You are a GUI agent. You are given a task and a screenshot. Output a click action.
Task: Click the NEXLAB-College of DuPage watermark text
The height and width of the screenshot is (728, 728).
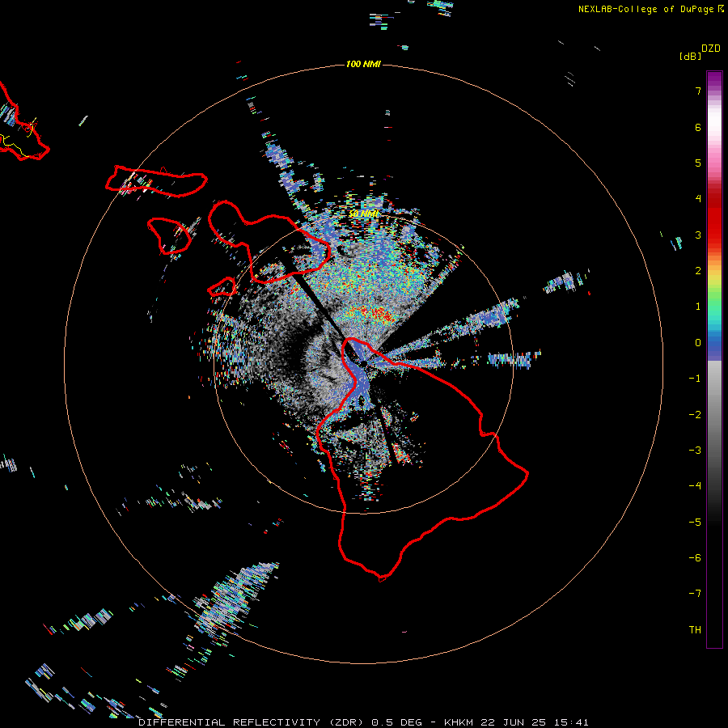click(x=650, y=9)
